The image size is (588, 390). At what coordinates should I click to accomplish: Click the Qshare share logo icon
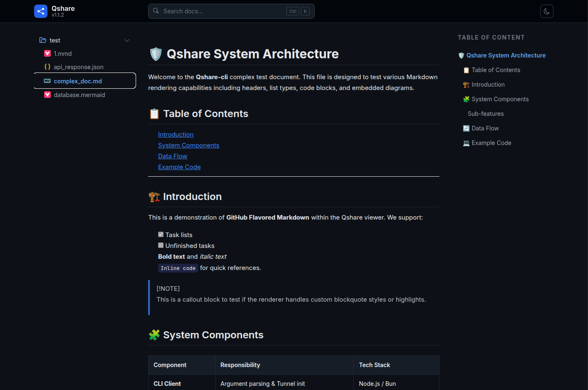pos(41,11)
